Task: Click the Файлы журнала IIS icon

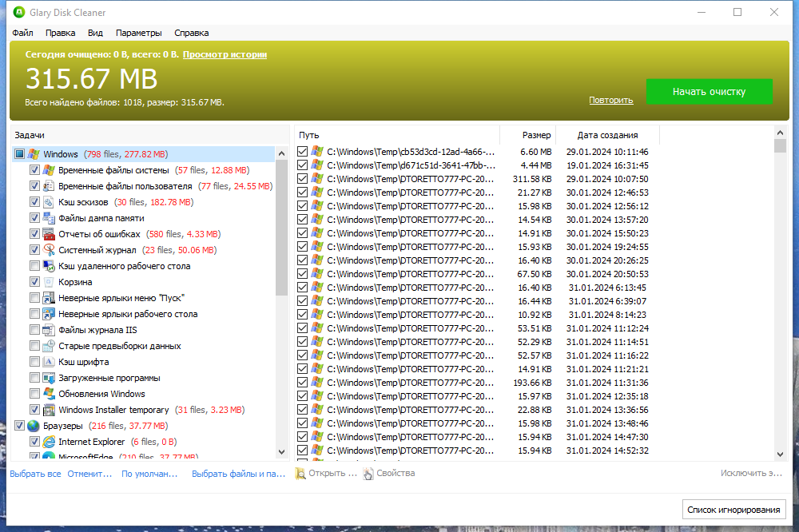Action: pos(49,330)
